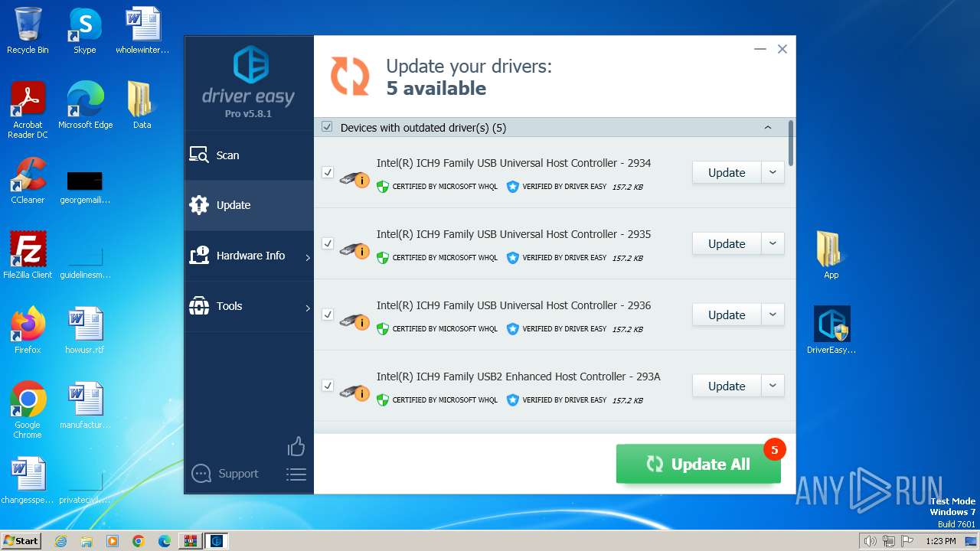The height and width of the screenshot is (551, 980).
Task: Click driver name Intel ICH9 USB2 293A
Action: (x=518, y=377)
